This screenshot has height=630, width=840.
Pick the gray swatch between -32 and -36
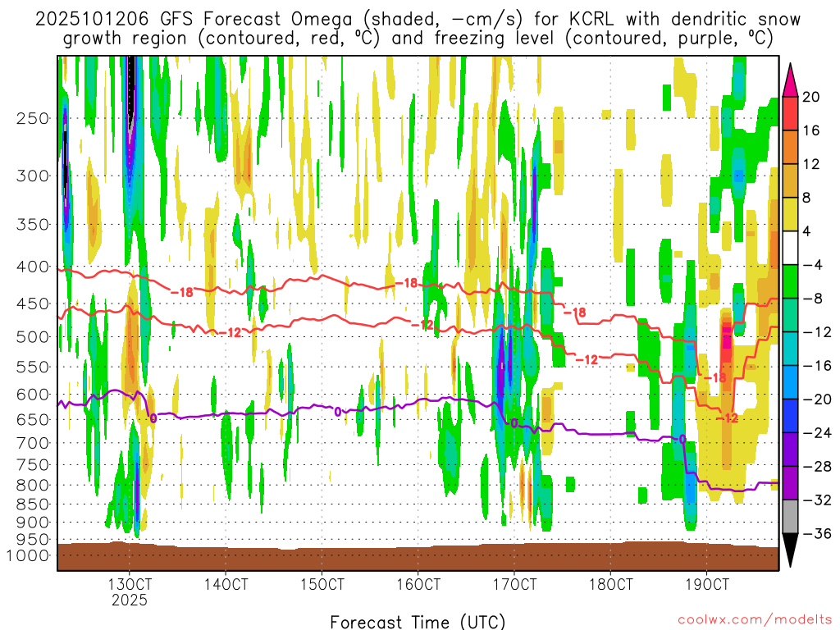790,517
